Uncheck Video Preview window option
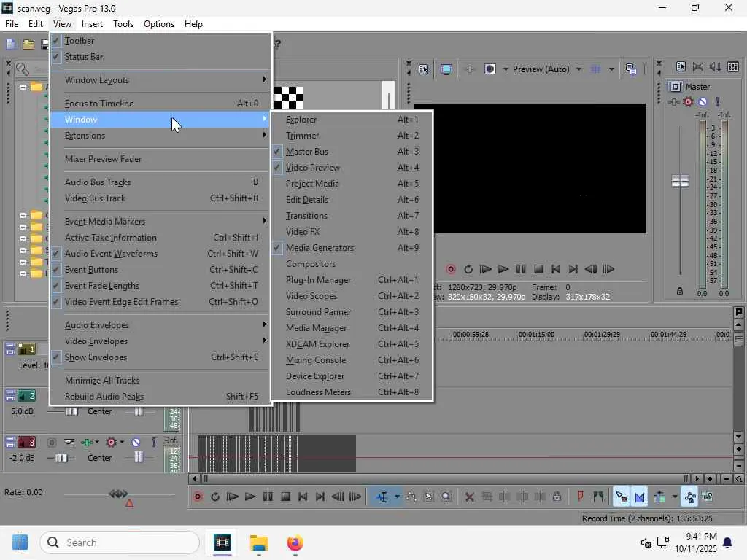Viewport: 747px width, 560px height. point(352,168)
